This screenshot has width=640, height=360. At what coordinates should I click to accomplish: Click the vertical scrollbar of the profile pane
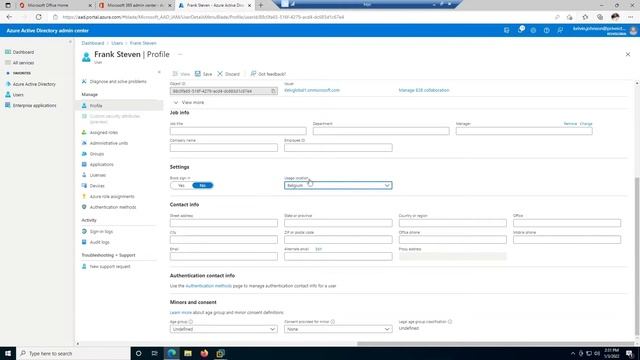pos(637,256)
